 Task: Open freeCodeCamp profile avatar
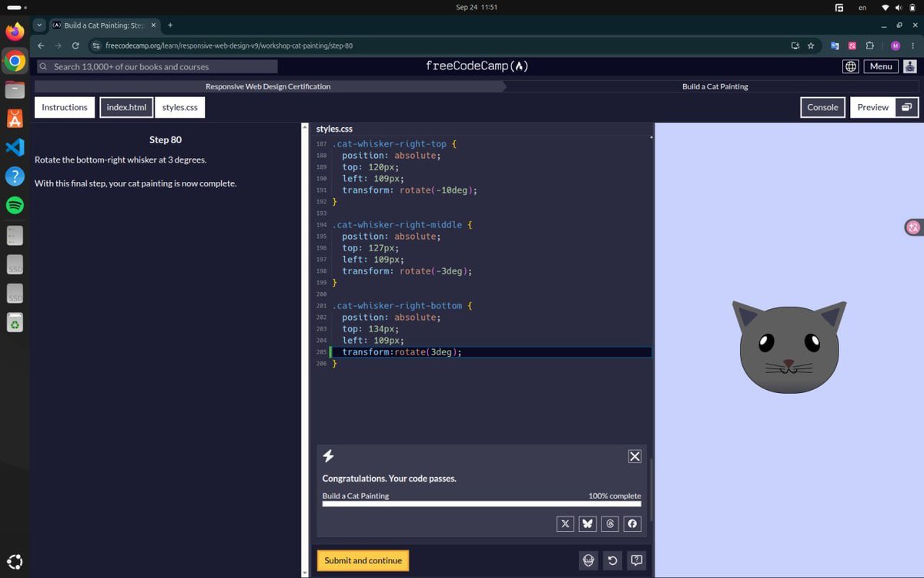point(911,66)
